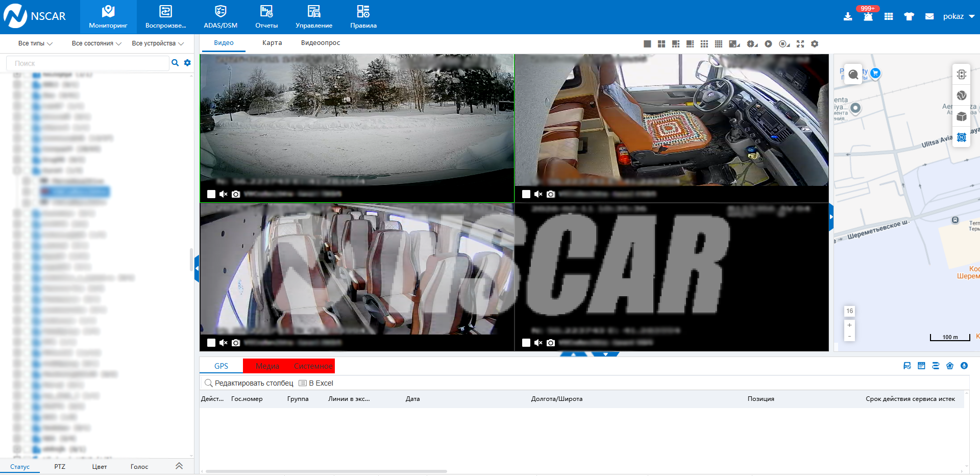Open the stop-all videos dropdown
Screen dimensions: 980x476
pos(785,44)
